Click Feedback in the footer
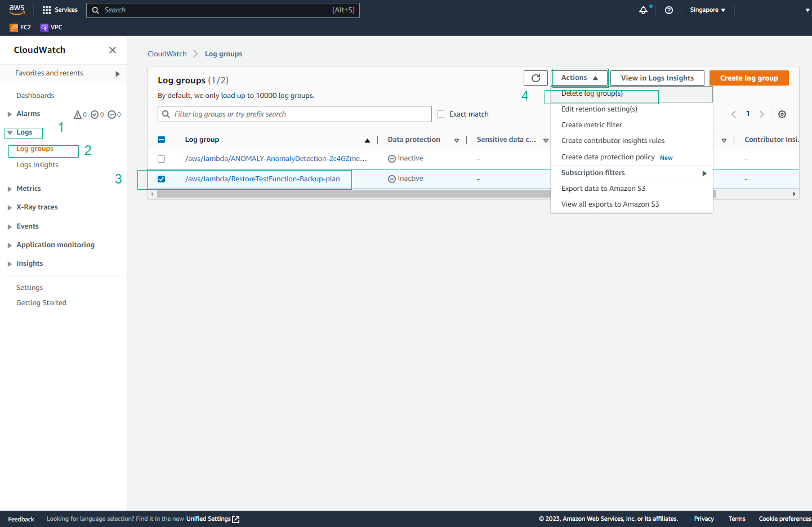Viewport: 812px width, 527px height. (21, 519)
